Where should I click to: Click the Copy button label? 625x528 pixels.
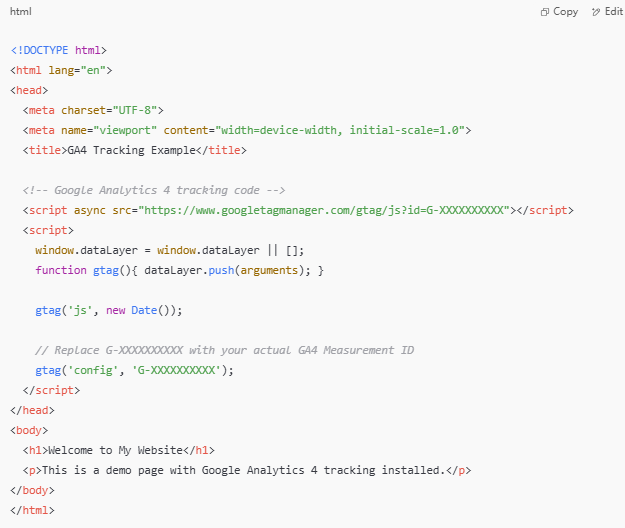click(565, 12)
